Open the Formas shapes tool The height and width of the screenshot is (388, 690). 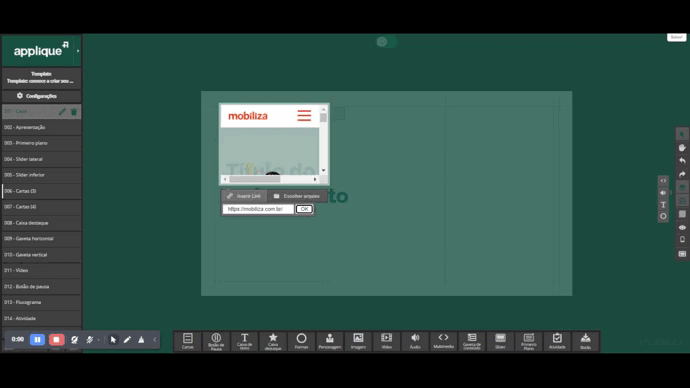pyautogui.click(x=301, y=341)
